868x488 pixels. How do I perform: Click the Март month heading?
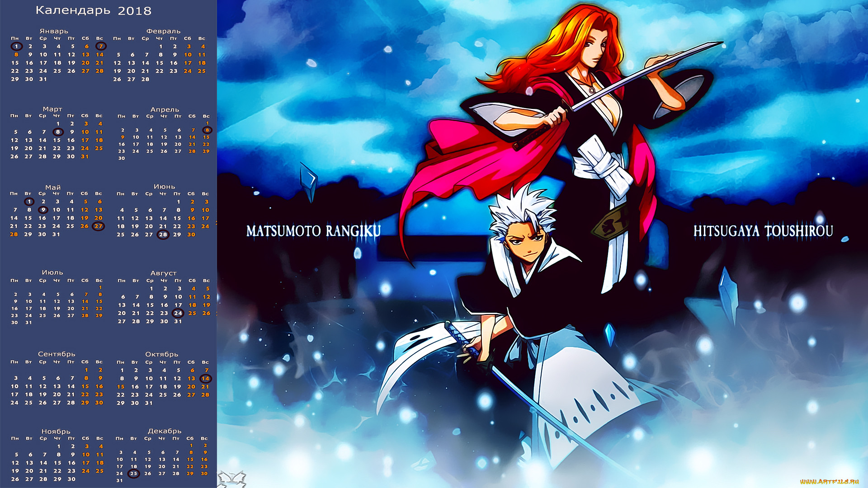coord(52,109)
